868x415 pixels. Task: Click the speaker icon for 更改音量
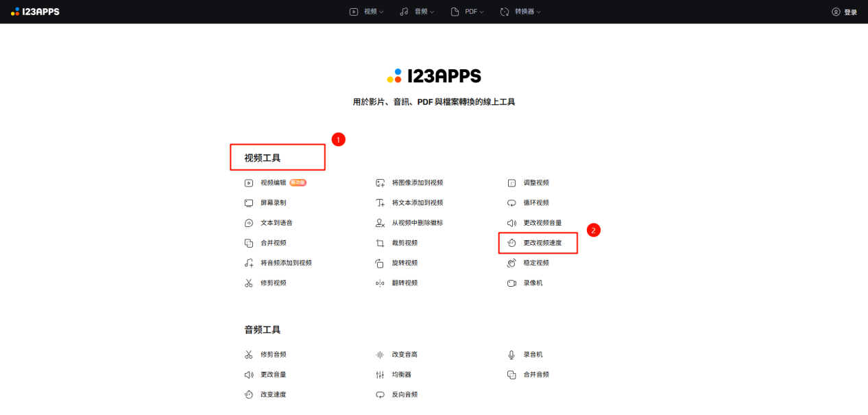[249, 375]
